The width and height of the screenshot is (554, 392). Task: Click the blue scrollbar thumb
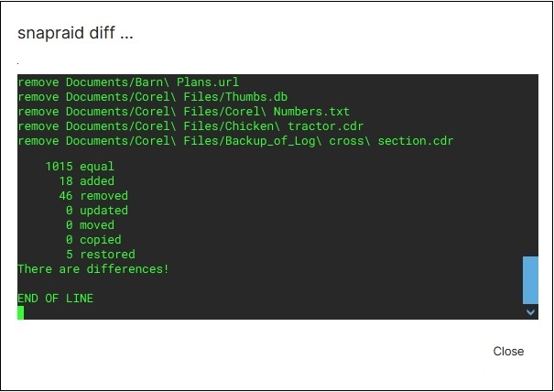tap(531, 279)
